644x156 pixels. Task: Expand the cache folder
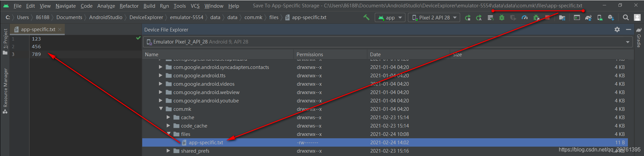point(168,117)
